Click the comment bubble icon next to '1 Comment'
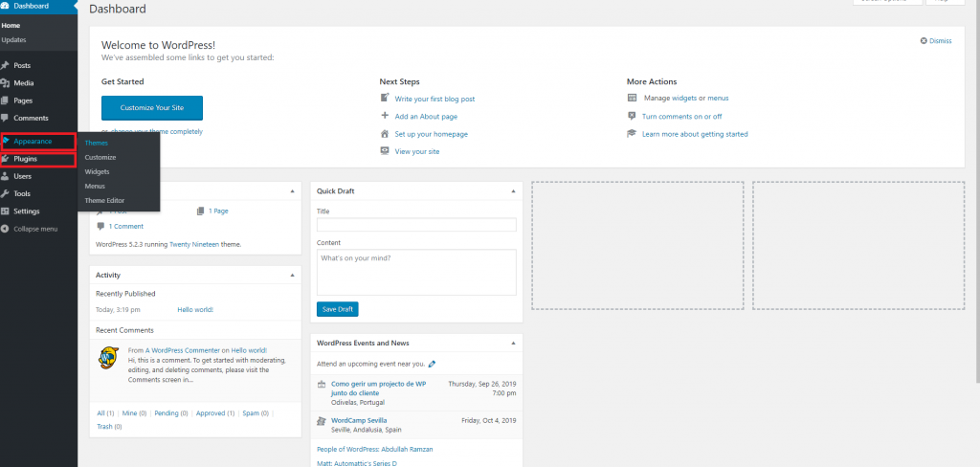Viewport: 980px width, 467px height. pyautogui.click(x=100, y=226)
